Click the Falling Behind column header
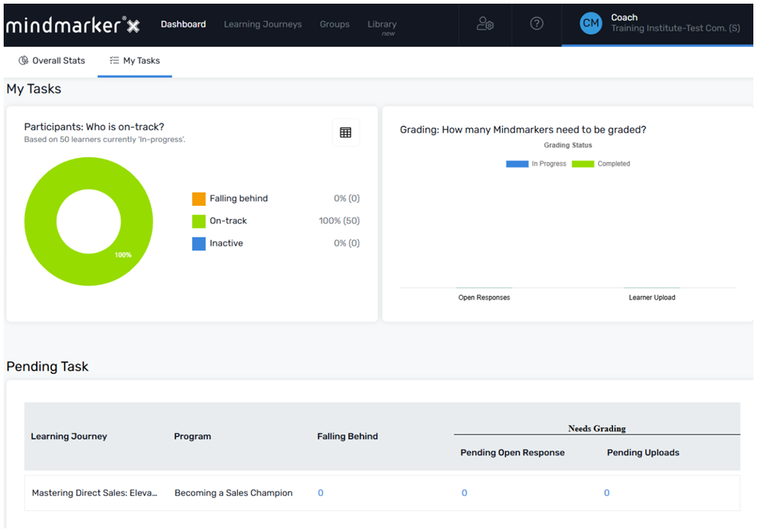Image resolution: width=757 pixels, height=532 pixels. (347, 437)
